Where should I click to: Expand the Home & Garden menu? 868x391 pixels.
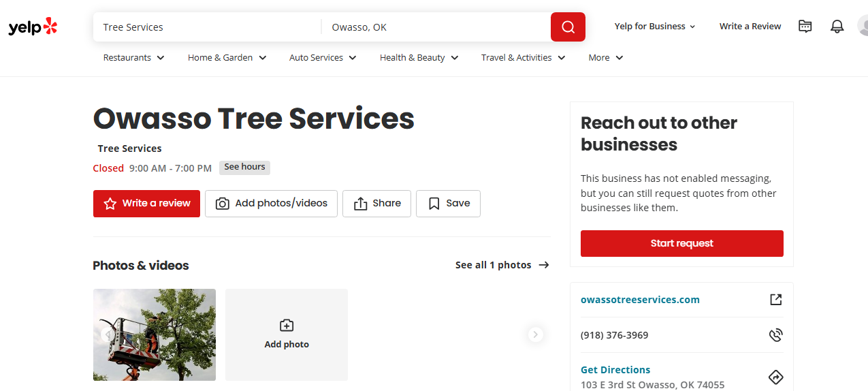(x=227, y=58)
